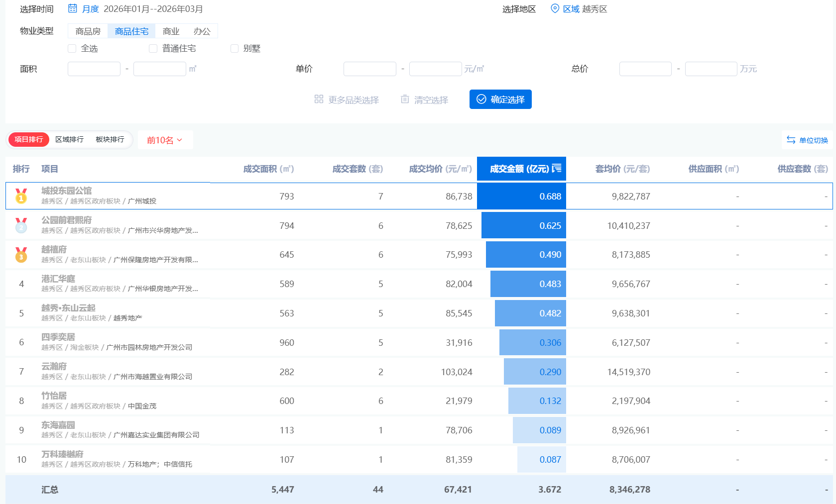
Task: Click the gold medal icon for rank 1
Action: click(x=20, y=196)
